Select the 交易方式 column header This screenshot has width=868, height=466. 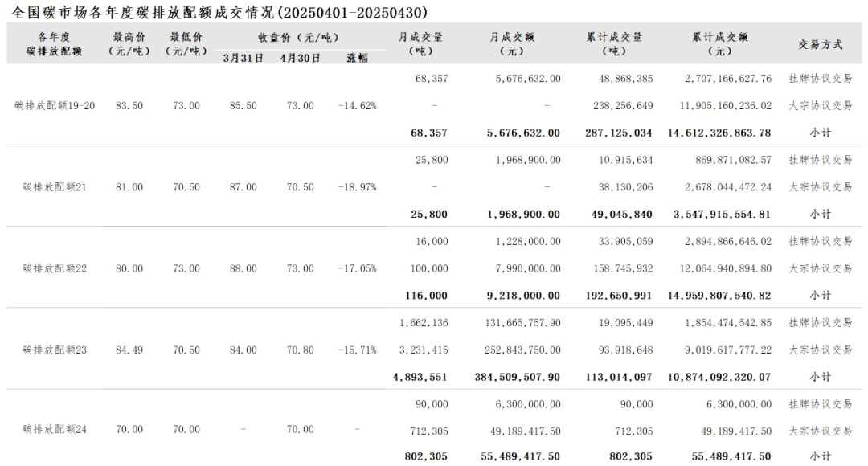click(820, 44)
